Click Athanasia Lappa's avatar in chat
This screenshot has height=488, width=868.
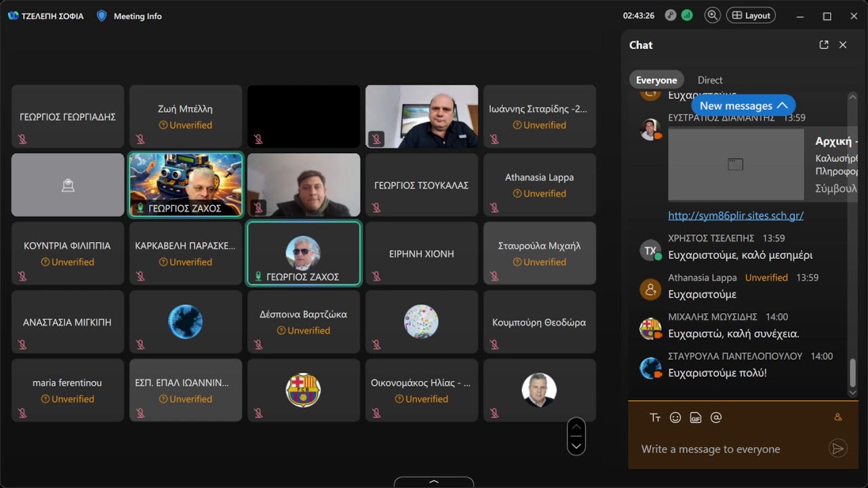click(x=650, y=289)
